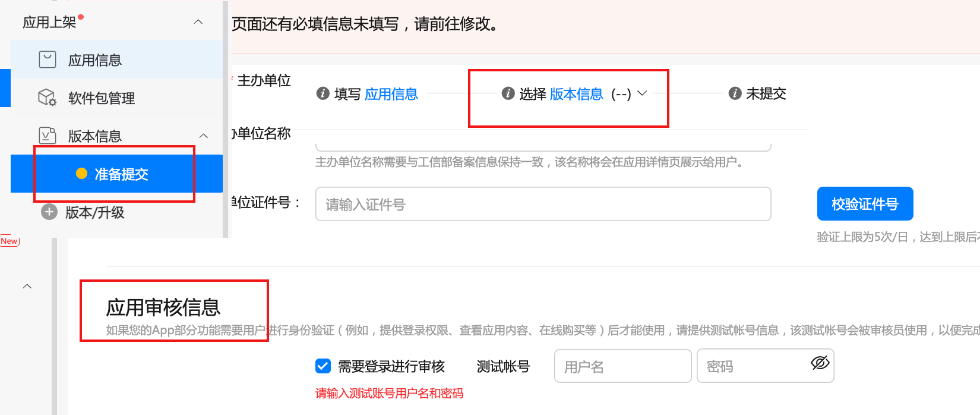Open 软件包管理 menu item

coord(116,98)
